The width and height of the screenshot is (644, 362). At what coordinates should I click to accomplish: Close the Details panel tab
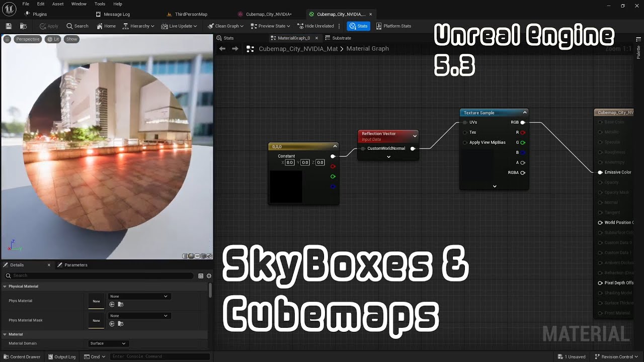(49, 265)
